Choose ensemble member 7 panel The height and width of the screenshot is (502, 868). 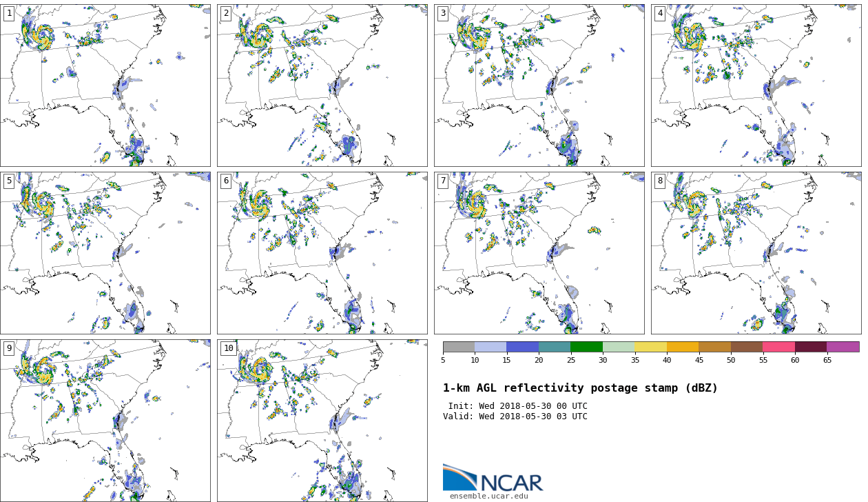click(539, 253)
